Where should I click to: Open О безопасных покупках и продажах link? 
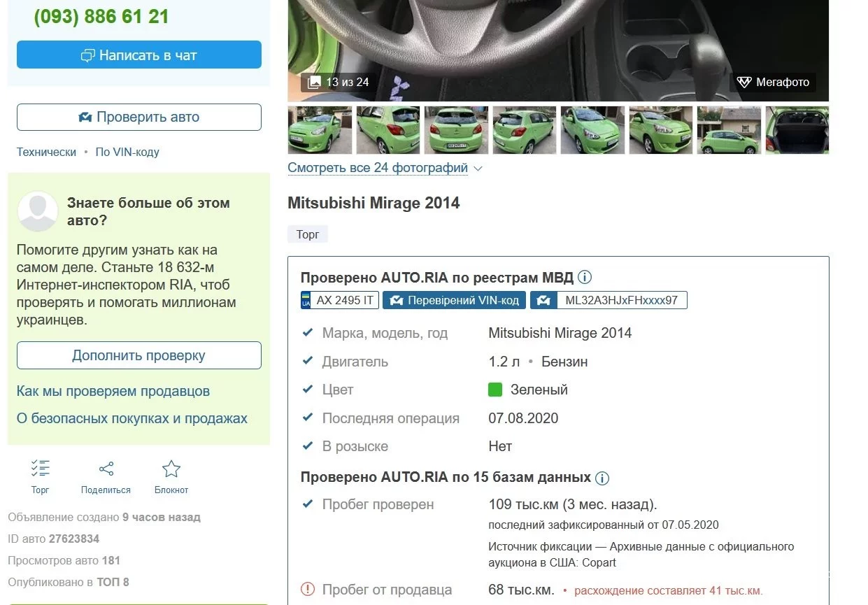pyautogui.click(x=132, y=418)
